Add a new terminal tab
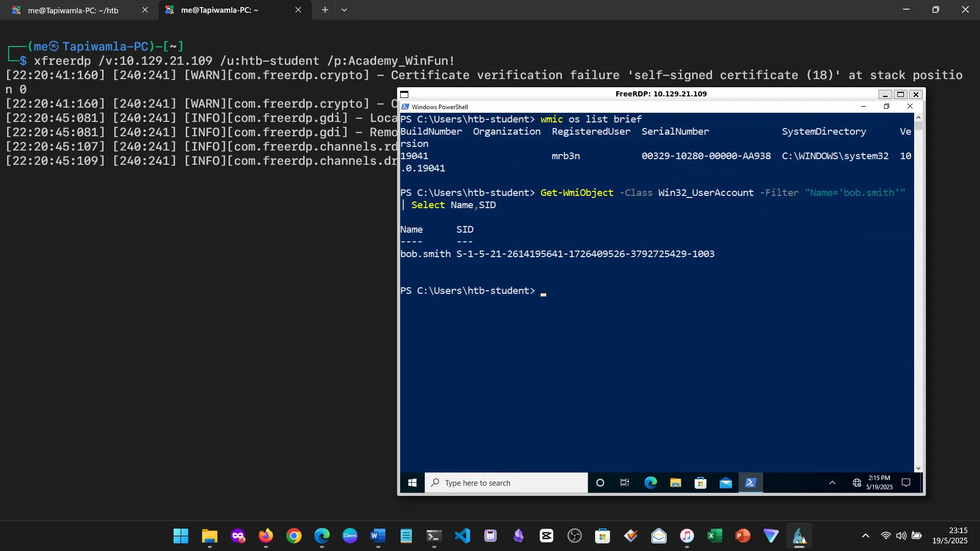The width and height of the screenshot is (980, 551). (x=325, y=10)
